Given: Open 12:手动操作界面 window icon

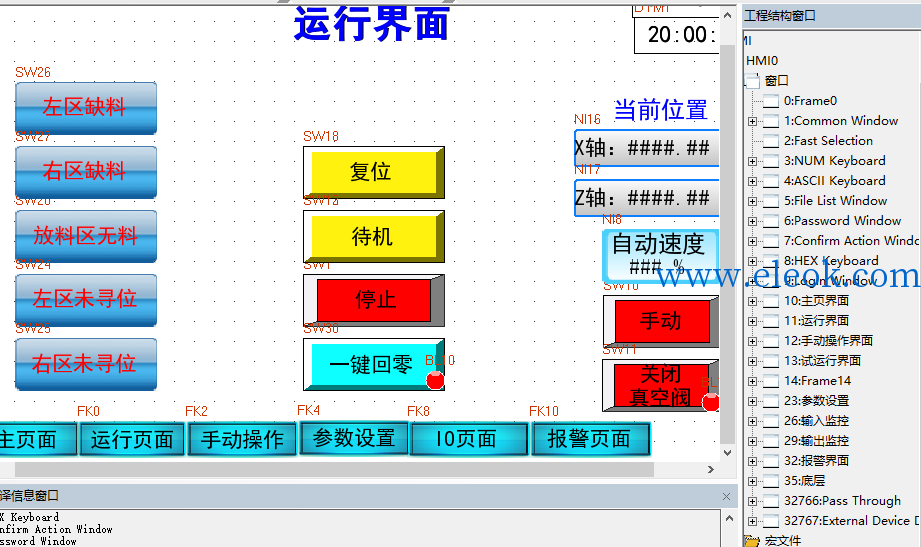Looking at the screenshot, I should pyautogui.click(x=771, y=341).
